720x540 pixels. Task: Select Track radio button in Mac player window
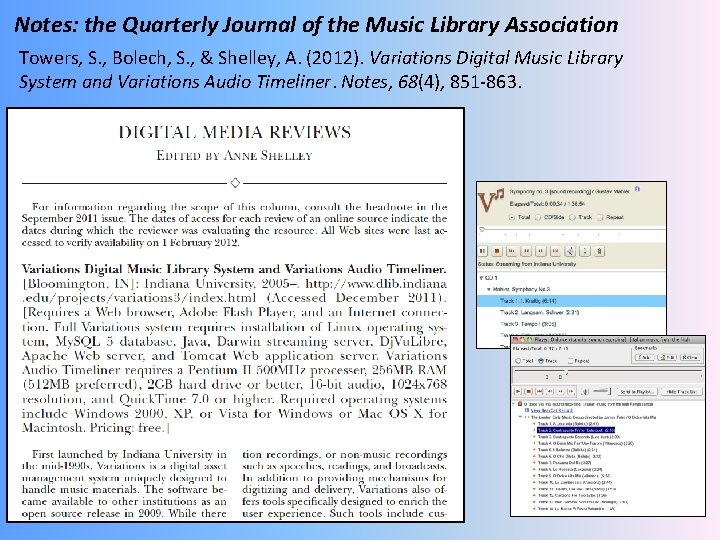coord(541,361)
